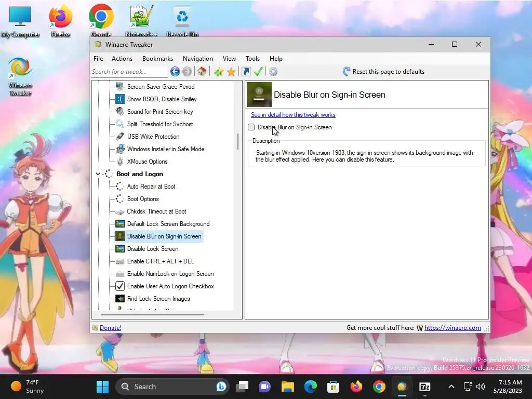This screenshot has width=532, height=399.
Task: Open the File menu
Action: (x=98, y=59)
